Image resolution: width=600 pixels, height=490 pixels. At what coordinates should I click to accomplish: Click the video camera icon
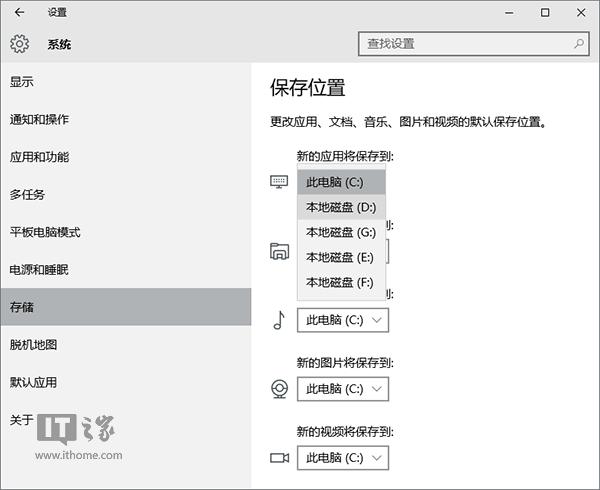click(279, 457)
